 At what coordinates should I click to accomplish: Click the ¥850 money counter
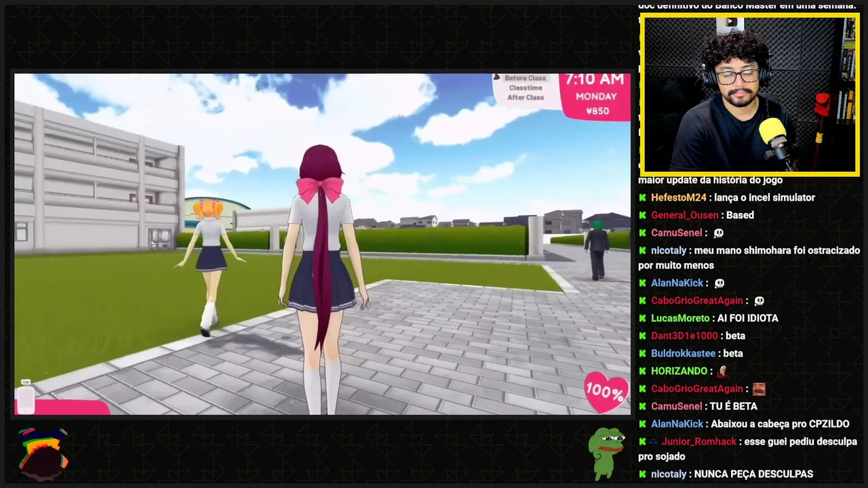597,110
